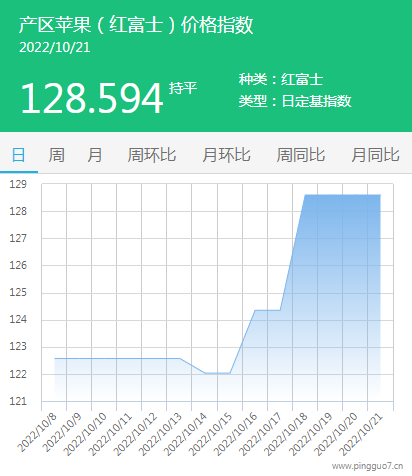Select the 日 daily tab
412x476 pixels.
tap(18, 155)
